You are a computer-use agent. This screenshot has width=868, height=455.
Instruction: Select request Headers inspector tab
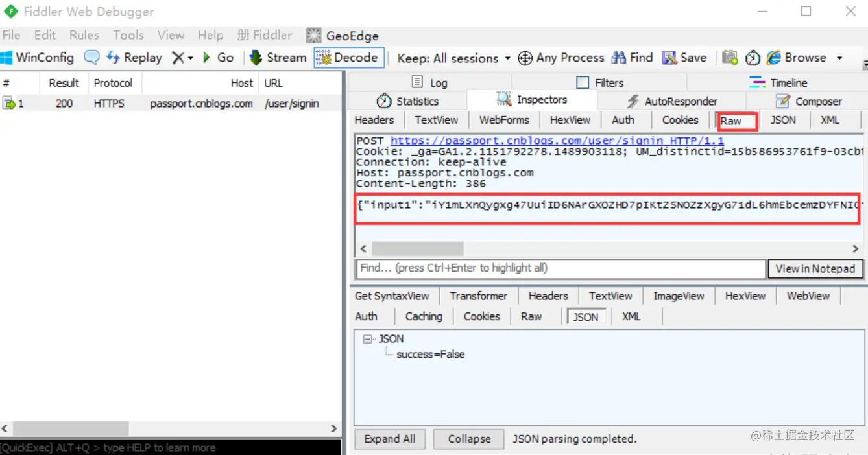pyautogui.click(x=374, y=120)
